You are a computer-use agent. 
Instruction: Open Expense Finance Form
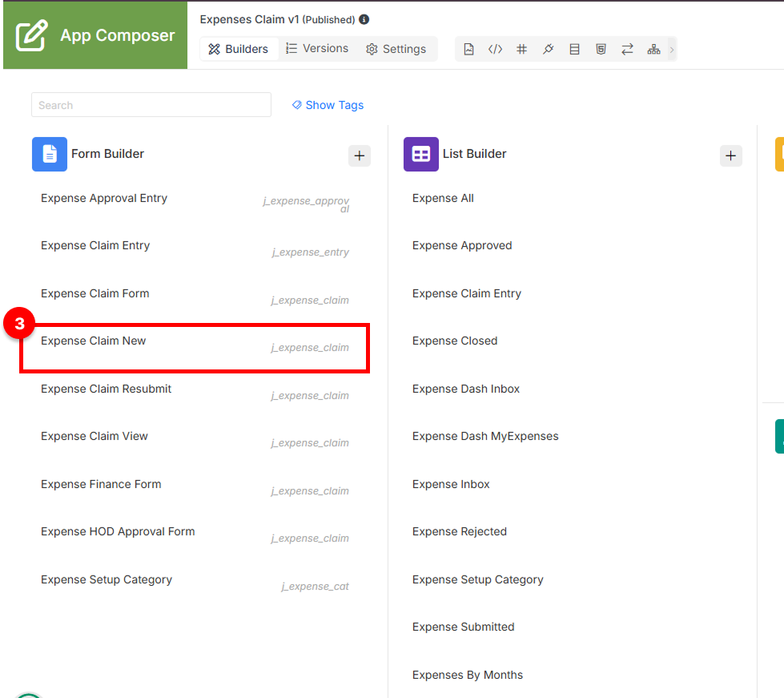pyautogui.click(x=101, y=484)
